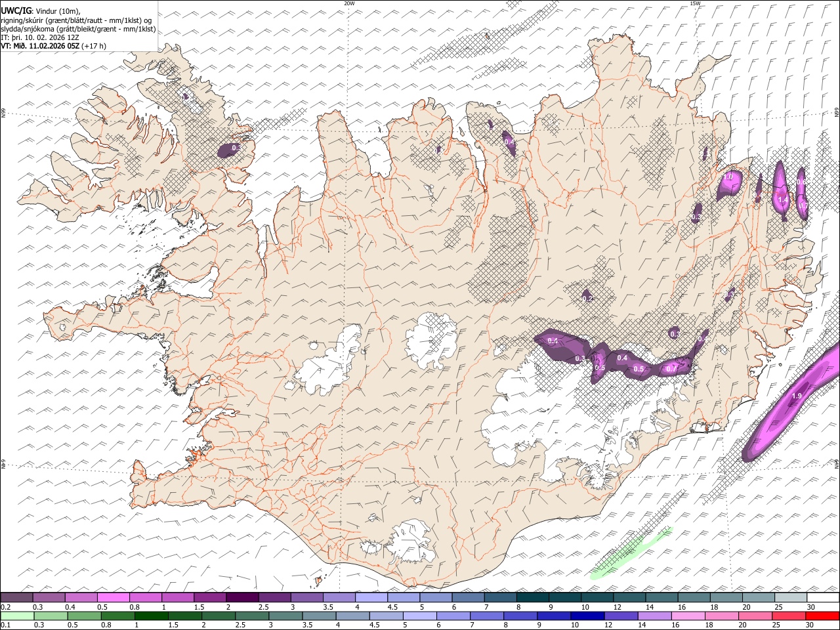Click the white top-row swatch labeled 30
Viewport: 840px width, 630px height.
click(x=824, y=598)
